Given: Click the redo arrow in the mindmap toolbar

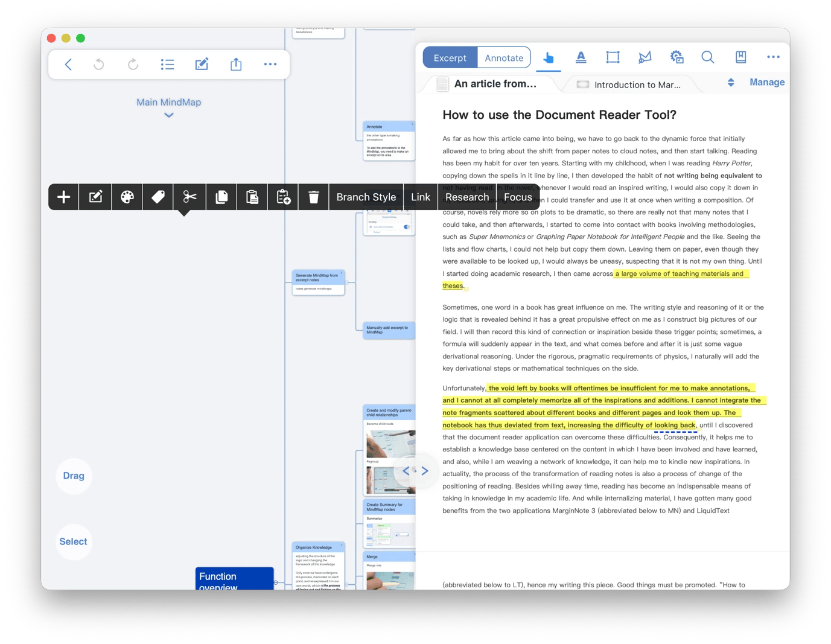Looking at the screenshot, I should tap(133, 65).
